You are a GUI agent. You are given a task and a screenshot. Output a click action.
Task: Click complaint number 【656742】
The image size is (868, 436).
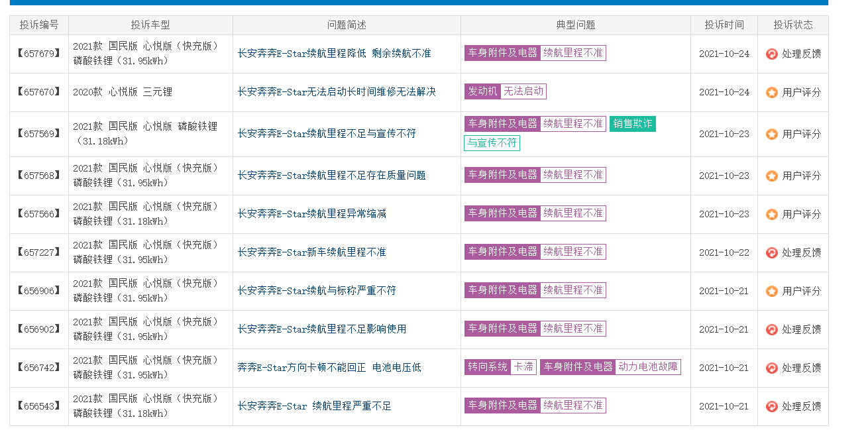point(39,368)
